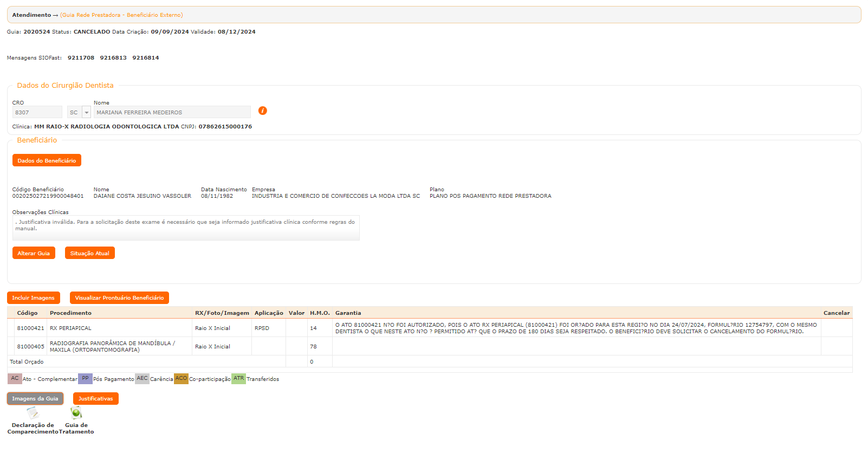
Task: Click the Observações Clínicas text area
Action: click(186, 228)
